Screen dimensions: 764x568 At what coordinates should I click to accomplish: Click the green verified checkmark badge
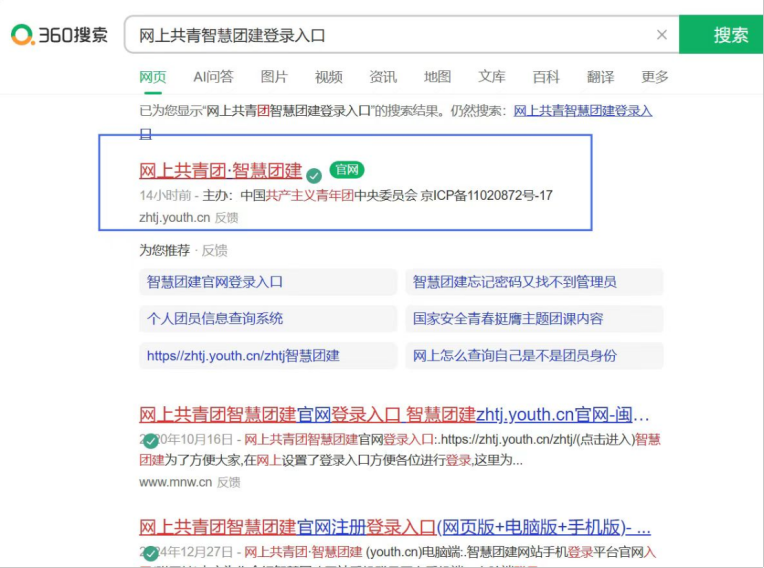click(314, 174)
